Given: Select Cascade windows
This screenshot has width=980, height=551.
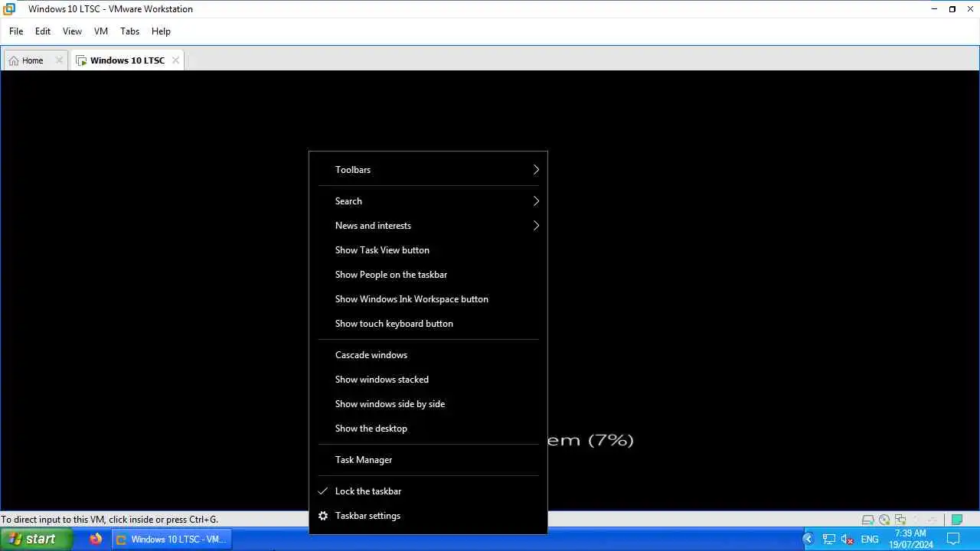Looking at the screenshot, I should [x=428, y=355].
